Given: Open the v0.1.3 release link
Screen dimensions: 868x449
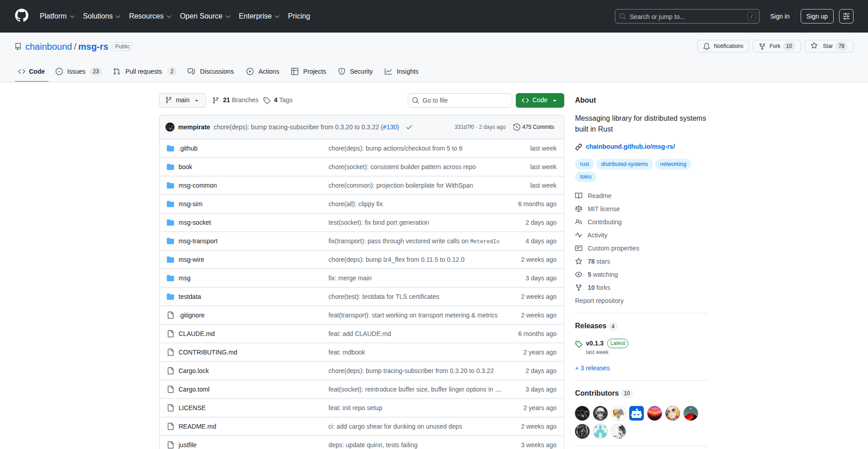Looking at the screenshot, I should [x=595, y=343].
